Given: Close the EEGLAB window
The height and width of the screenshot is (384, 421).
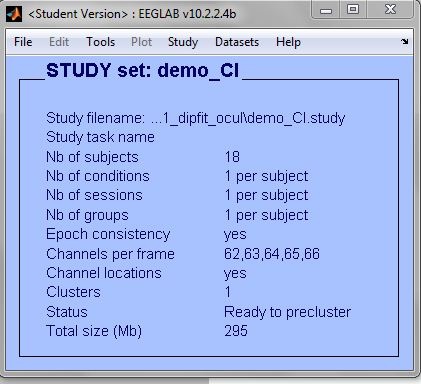Looking at the screenshot, I should tap(390, 10).
